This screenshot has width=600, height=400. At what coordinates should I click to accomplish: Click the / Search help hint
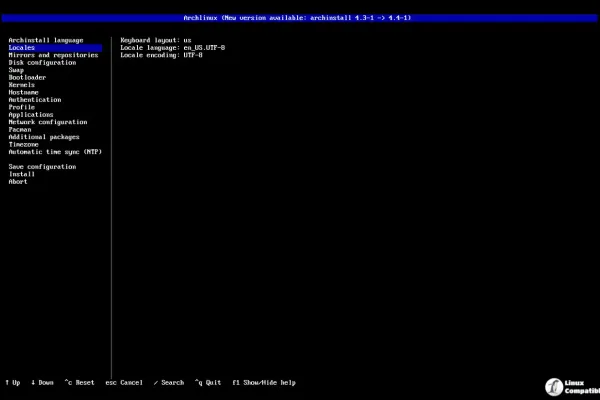click(x=169, y=382)
